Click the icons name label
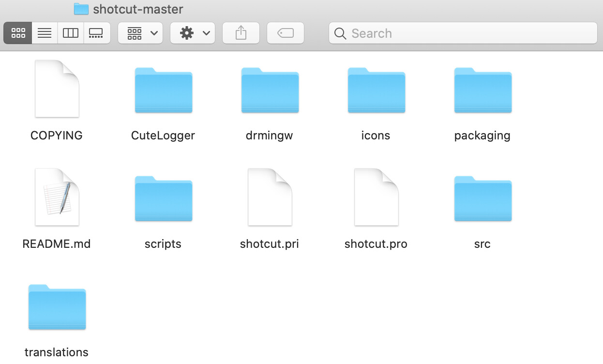Screen dimensions: 603x364 coord(376,136)
